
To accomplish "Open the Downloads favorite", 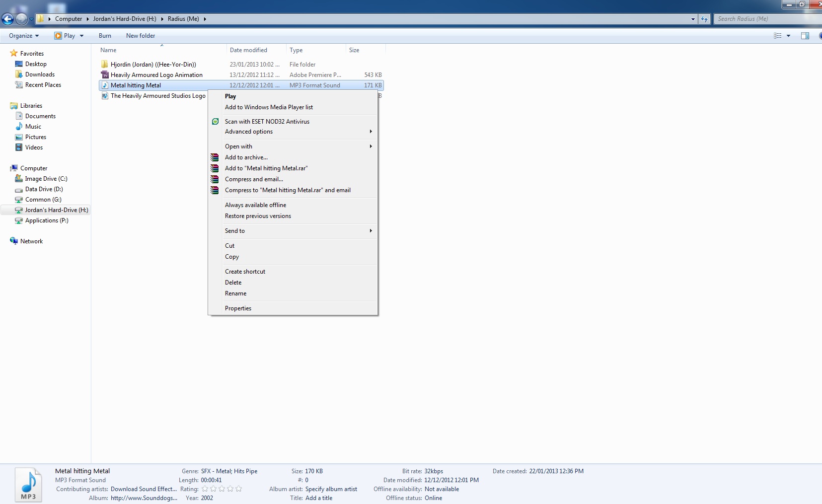I will click(40, 74).
